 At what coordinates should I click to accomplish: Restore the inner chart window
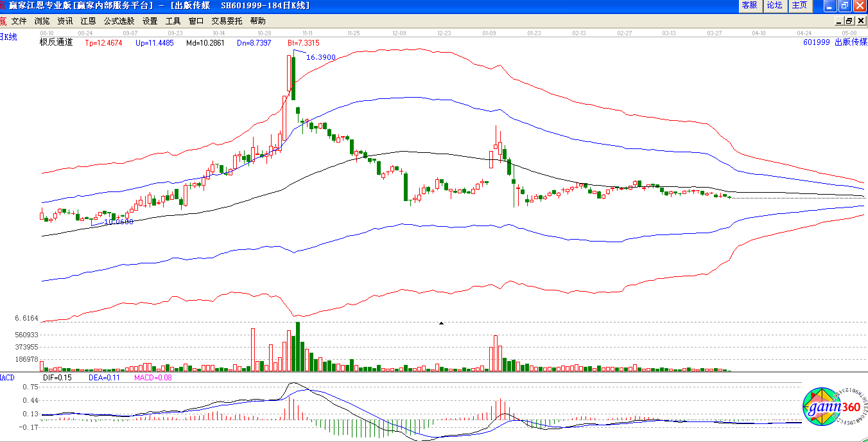pos(848,21)
